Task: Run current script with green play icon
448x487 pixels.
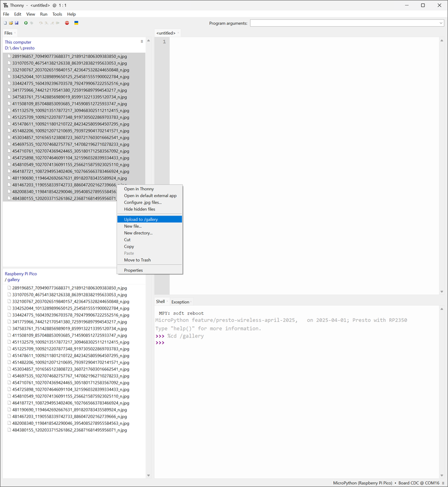Action: [26, 23]
